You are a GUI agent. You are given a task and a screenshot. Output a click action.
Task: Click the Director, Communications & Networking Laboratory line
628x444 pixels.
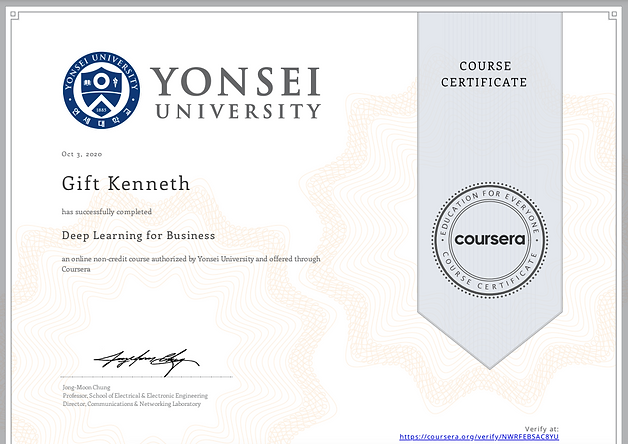pos(131,404)
